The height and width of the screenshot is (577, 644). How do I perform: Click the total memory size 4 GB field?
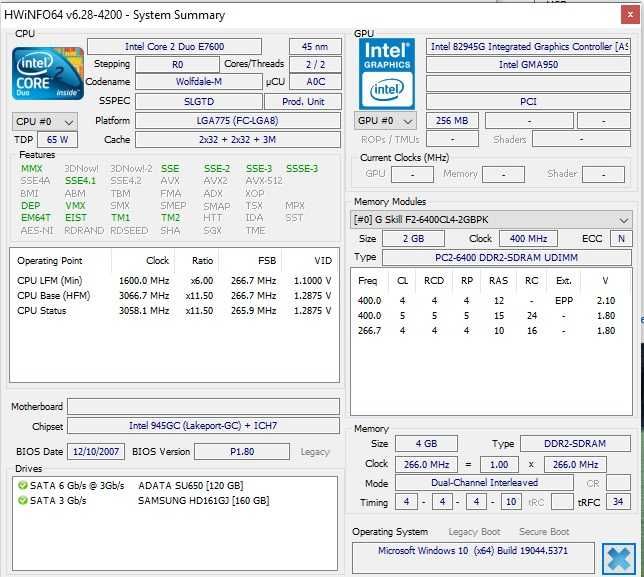(426, 444)
